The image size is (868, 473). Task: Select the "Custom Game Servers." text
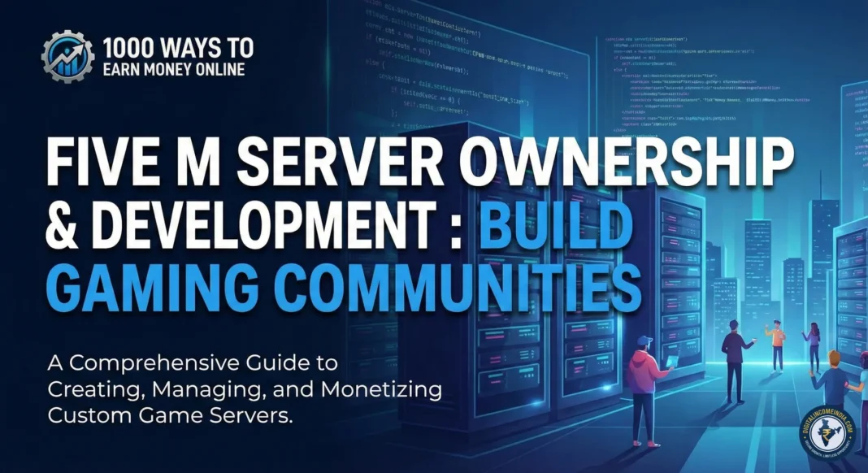[170, 415]
